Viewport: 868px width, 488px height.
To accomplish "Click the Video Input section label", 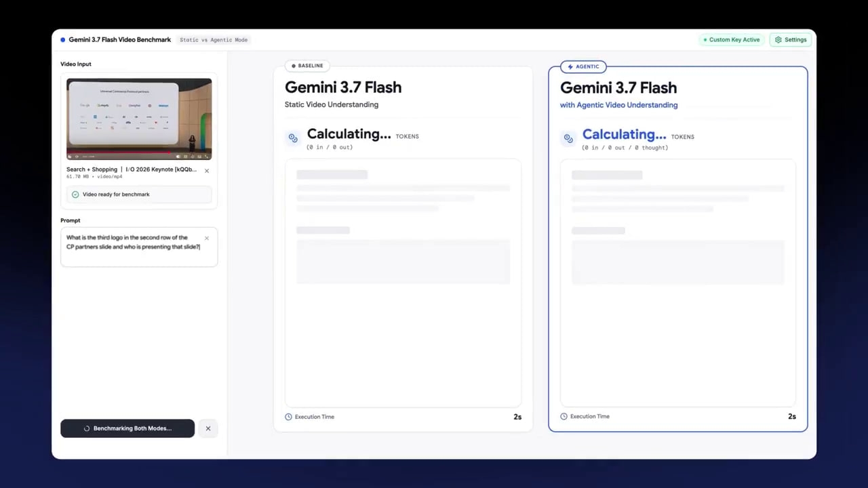I will click(x=76, y=64).
